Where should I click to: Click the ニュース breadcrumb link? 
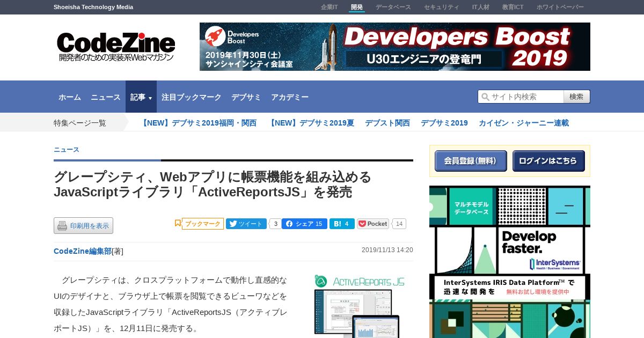[67, 150]
